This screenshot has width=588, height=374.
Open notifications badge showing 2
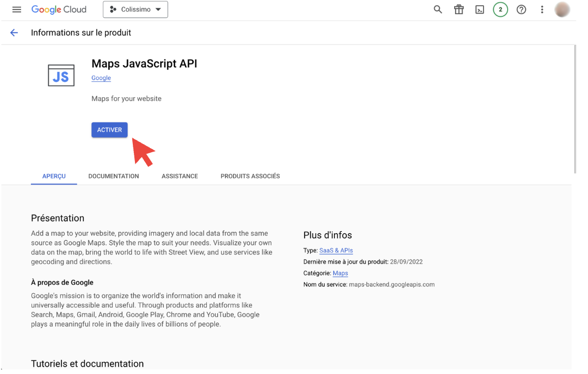click(500, 9)
